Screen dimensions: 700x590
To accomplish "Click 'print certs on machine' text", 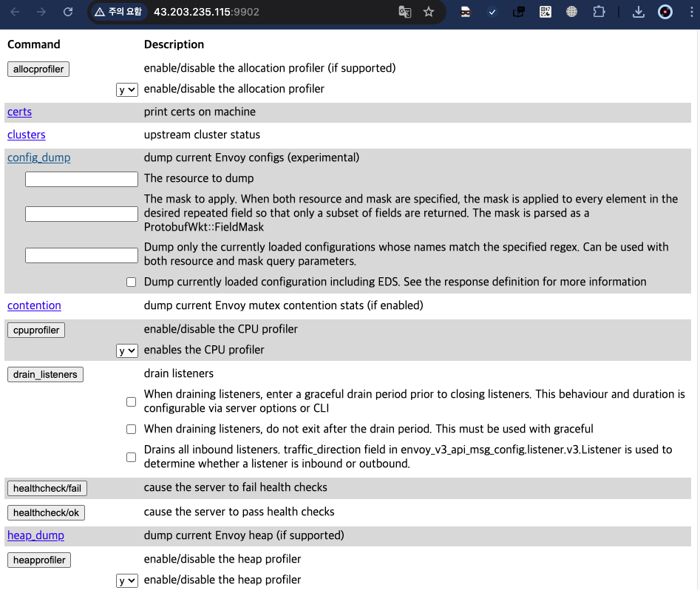I will point(200,112).
